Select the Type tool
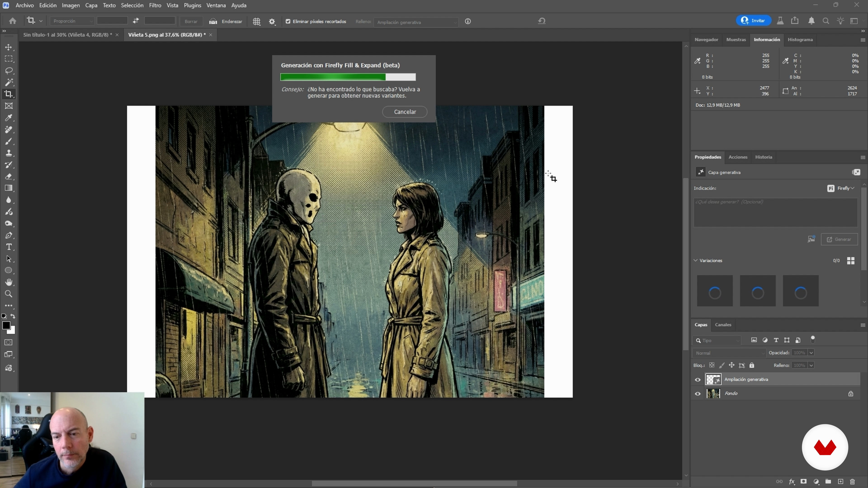 coord(9,247)
